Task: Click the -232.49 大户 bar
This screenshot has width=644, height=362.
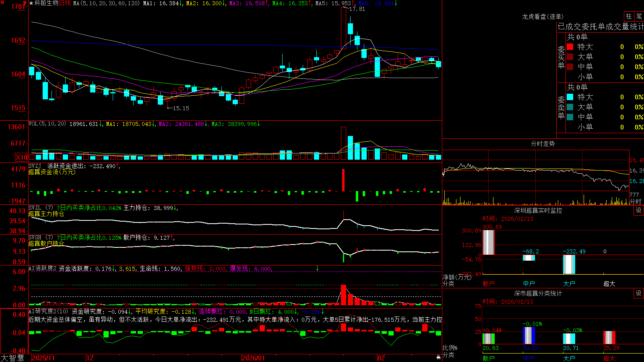Action: click(x=569, y=264)
